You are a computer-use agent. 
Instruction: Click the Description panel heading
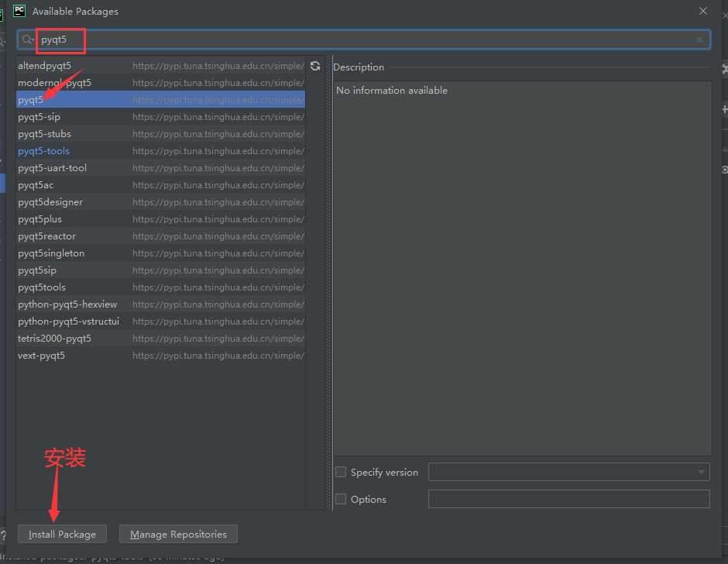coord(359,67)
